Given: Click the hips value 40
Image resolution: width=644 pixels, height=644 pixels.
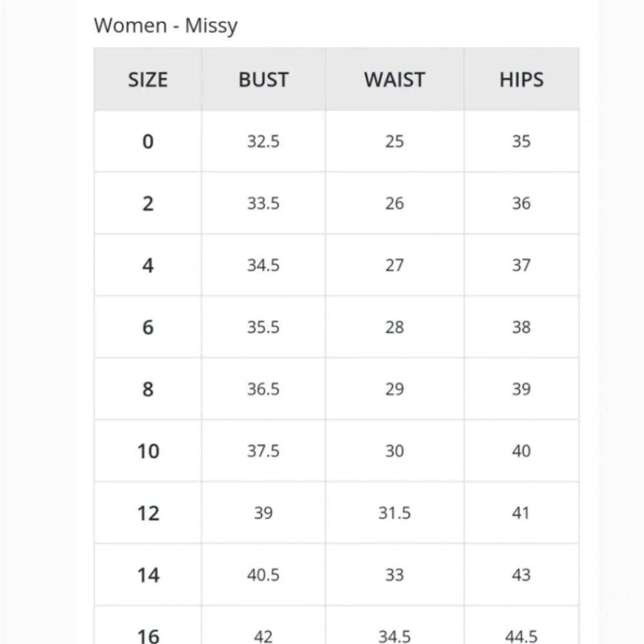Looking at the screenshot, I should 521,451.
